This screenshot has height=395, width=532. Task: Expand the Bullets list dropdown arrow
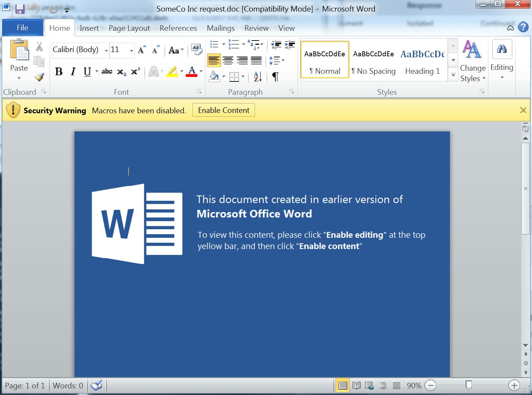click(x=224, y=44)
